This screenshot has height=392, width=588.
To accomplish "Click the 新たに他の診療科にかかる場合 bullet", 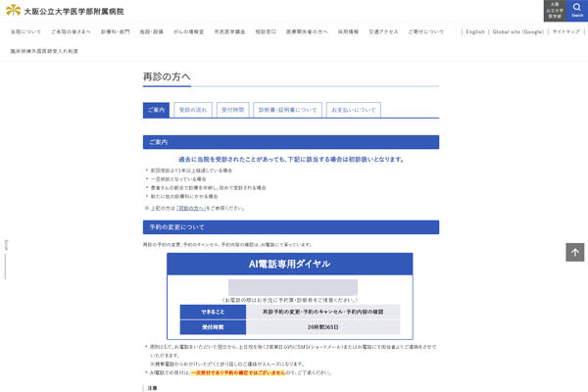I will tap(184, 197).
